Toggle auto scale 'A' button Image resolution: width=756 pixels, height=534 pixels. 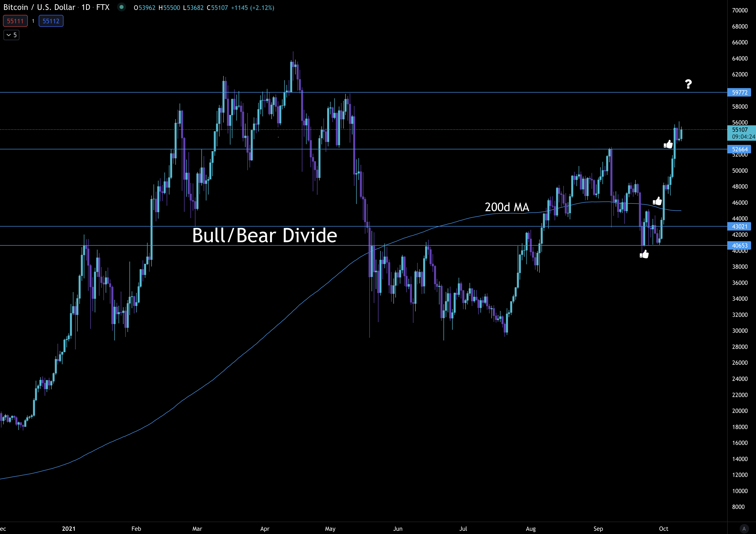[x=744, y=528]
